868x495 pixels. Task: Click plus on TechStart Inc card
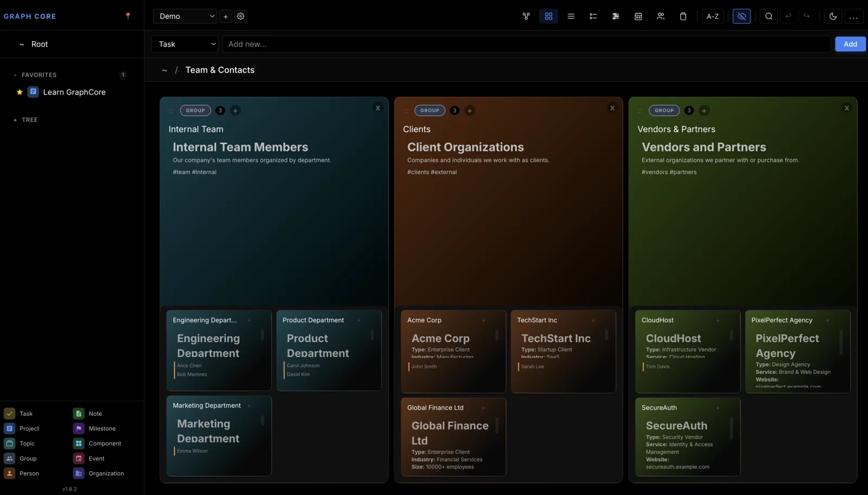(593, 321)
